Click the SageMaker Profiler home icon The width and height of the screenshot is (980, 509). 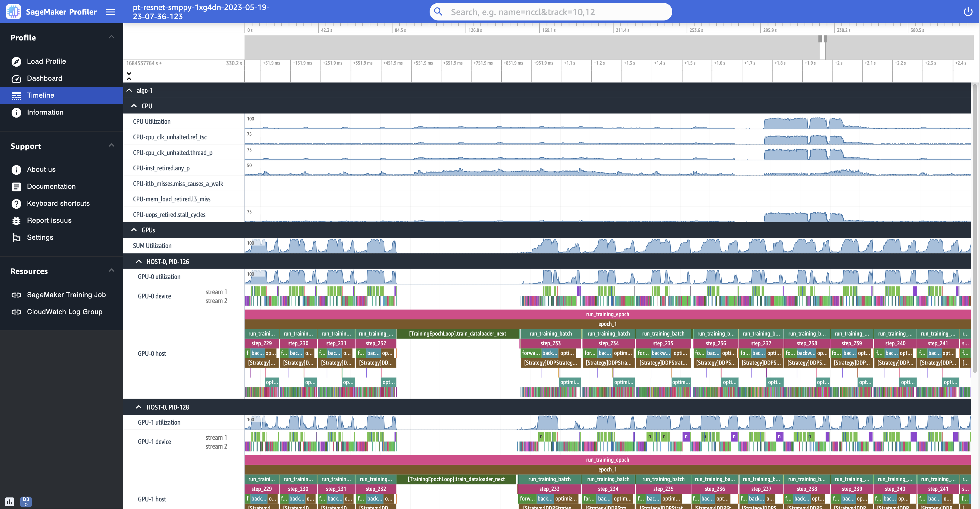click(x=13, y=11)
